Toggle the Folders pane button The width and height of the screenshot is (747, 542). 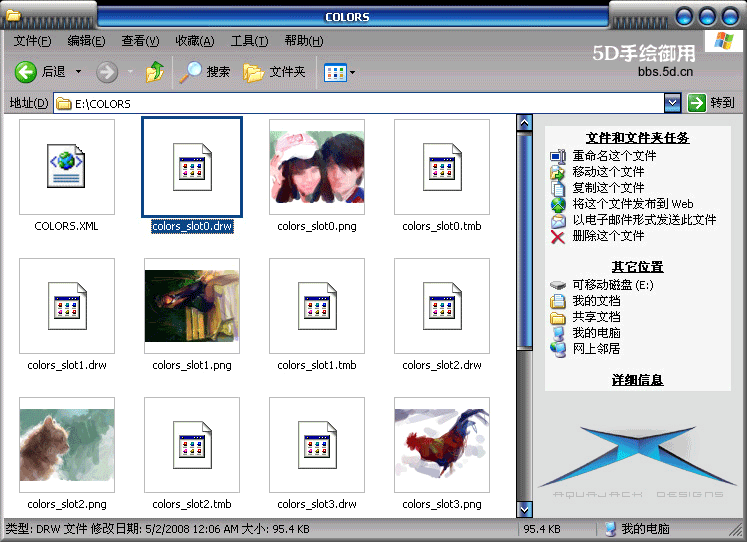274,72
